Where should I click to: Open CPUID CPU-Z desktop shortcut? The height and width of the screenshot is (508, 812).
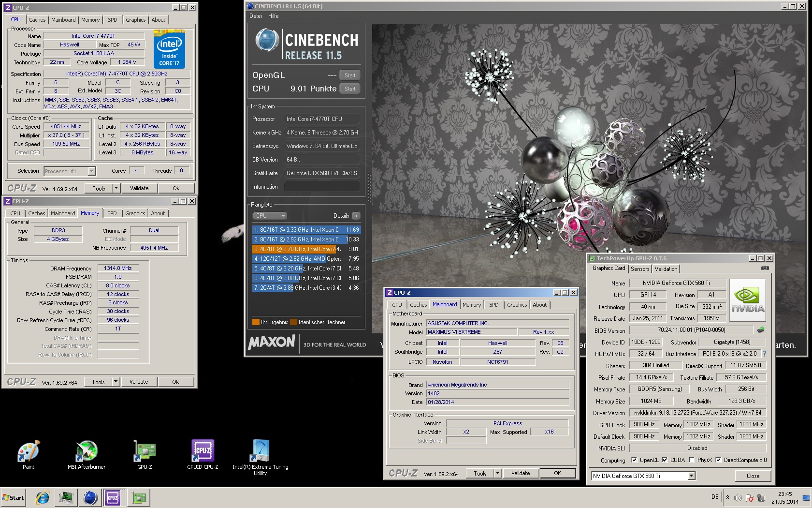(x=203, y=454)
